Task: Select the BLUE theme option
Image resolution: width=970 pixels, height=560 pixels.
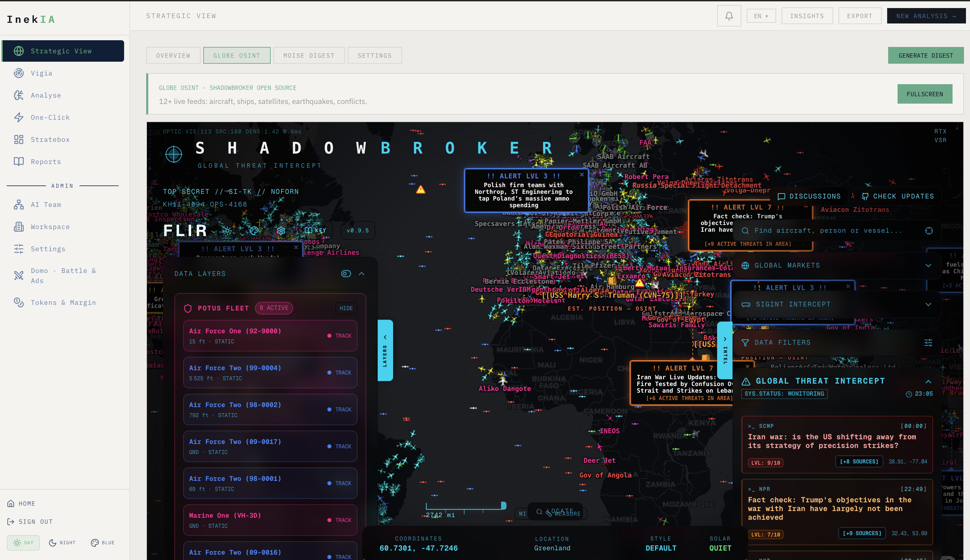Action: (x=103, y=542)
